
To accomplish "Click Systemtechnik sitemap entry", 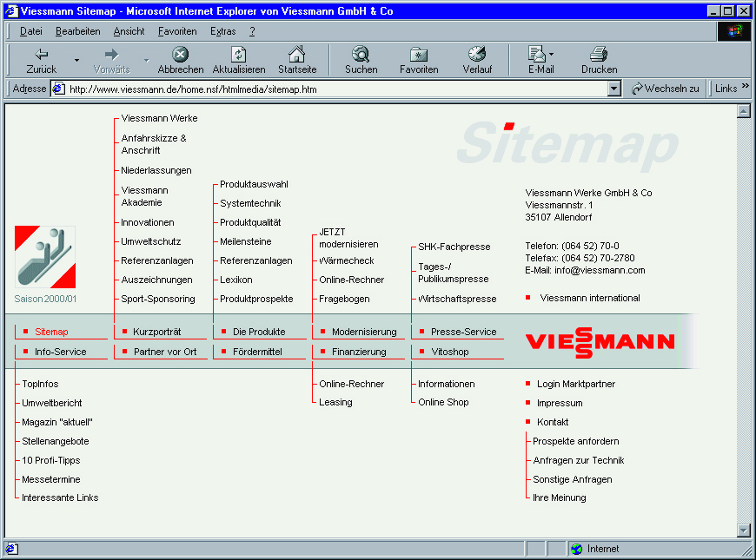I will pos(250,203).
